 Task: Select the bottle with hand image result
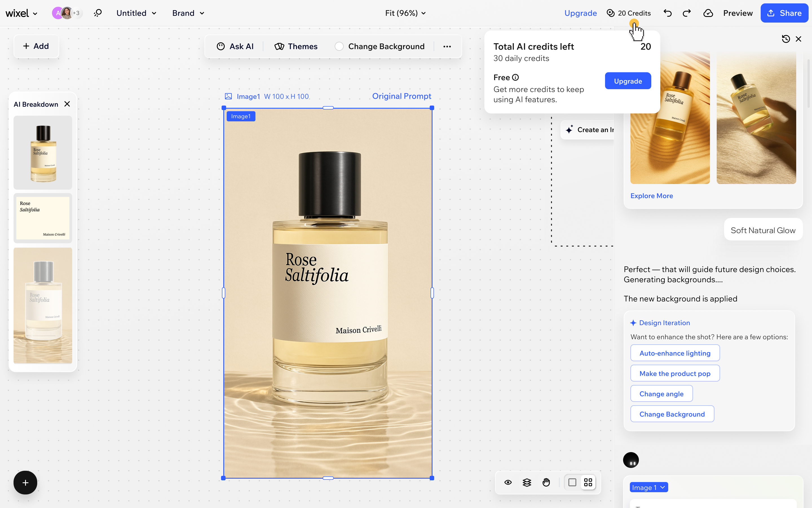pyautogui.click(x=756, y=118)
